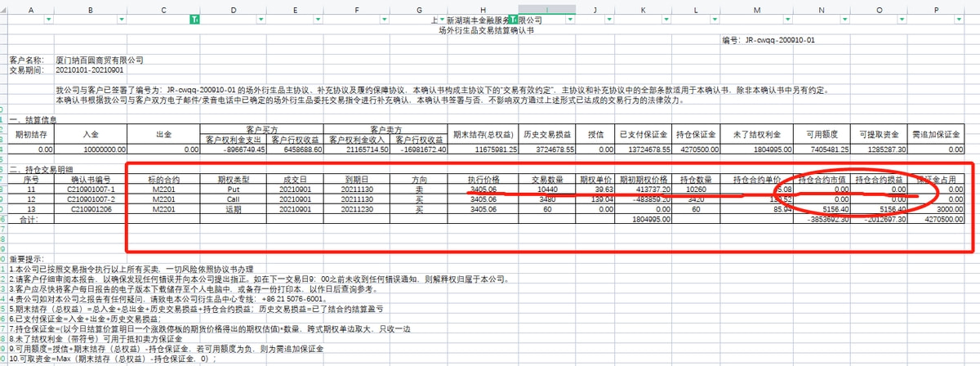Viewport: 980px width, 366px height.
Task: Select the column H header
Action: click(484, 9)
